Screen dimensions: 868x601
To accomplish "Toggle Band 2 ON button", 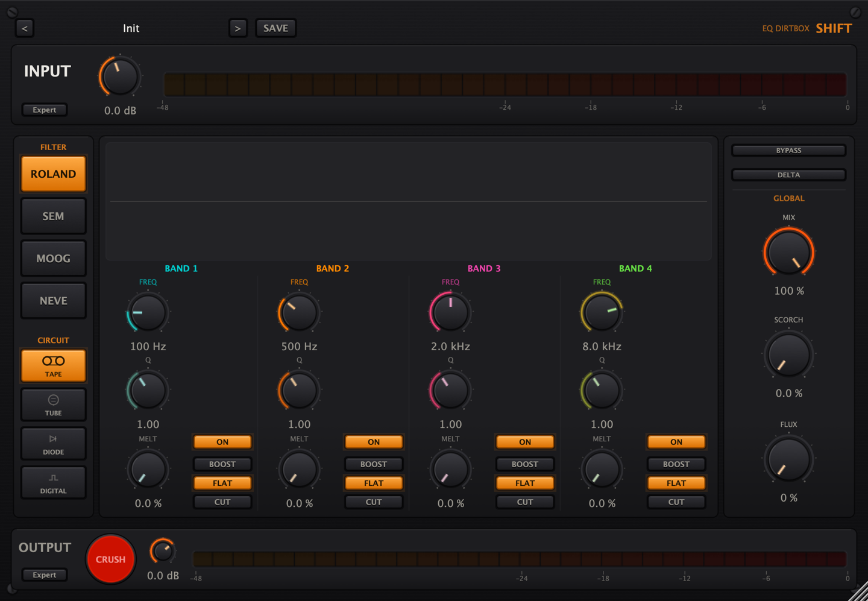I will (x=374, y=442).
